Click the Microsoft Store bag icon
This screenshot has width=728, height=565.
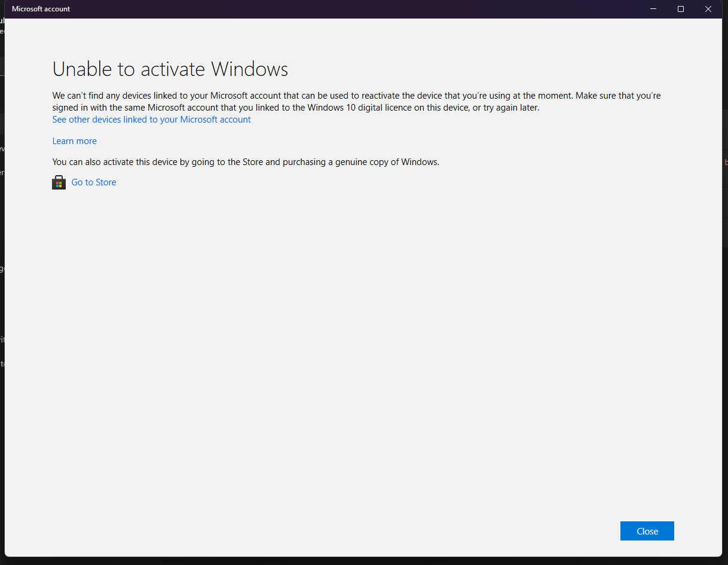click(59, 182)
